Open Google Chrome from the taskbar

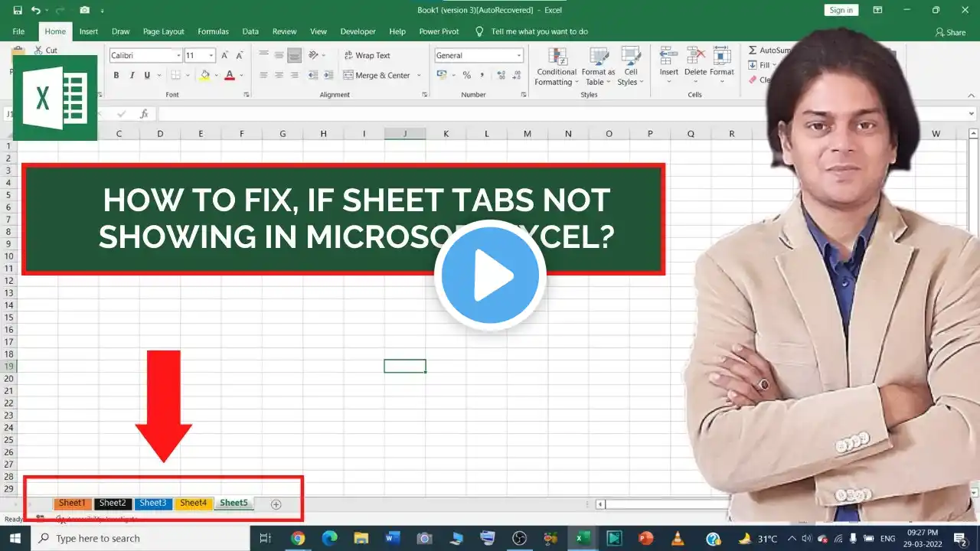298,539
